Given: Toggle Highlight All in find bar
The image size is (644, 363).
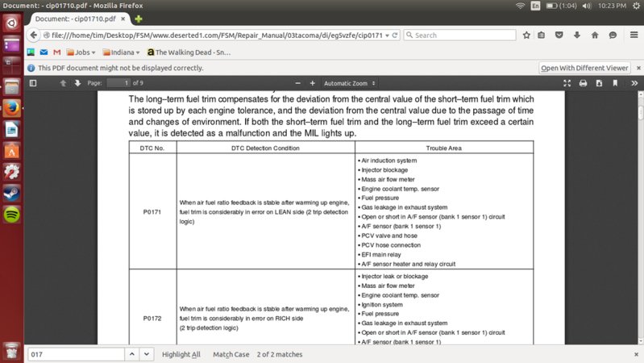Looking at the screenshot, I should point(181,354).
